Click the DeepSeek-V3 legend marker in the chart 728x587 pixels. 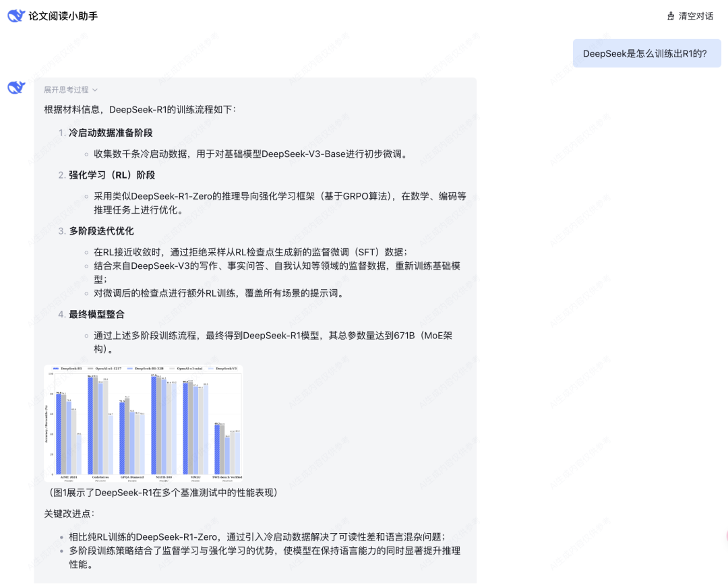click(210, 367)
